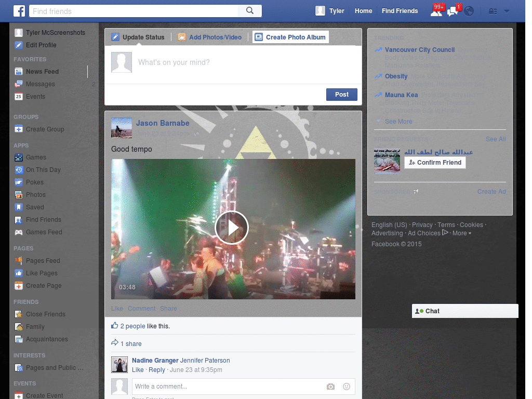Click Jason Barnabe profile thumbnail

(x=122, y=128)
